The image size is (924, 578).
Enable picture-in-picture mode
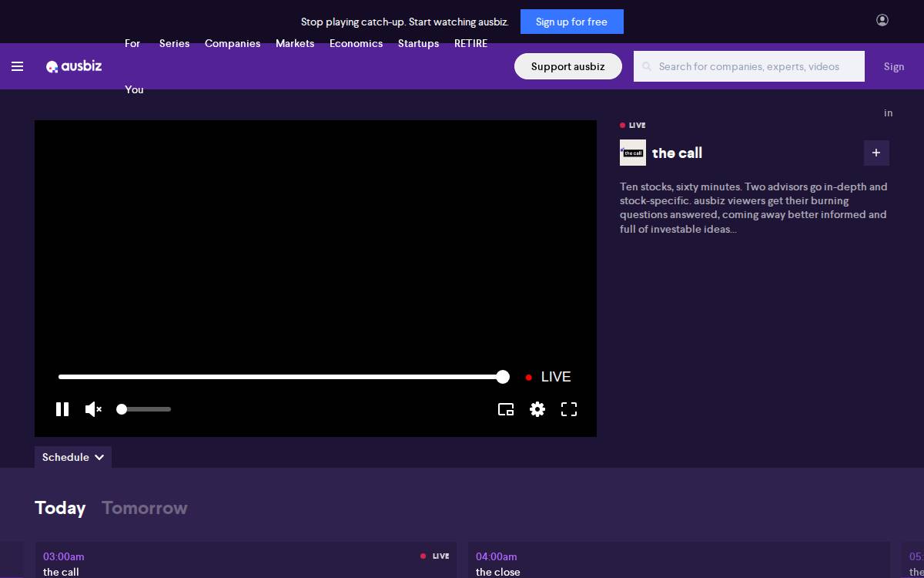[x=506, y=409]
